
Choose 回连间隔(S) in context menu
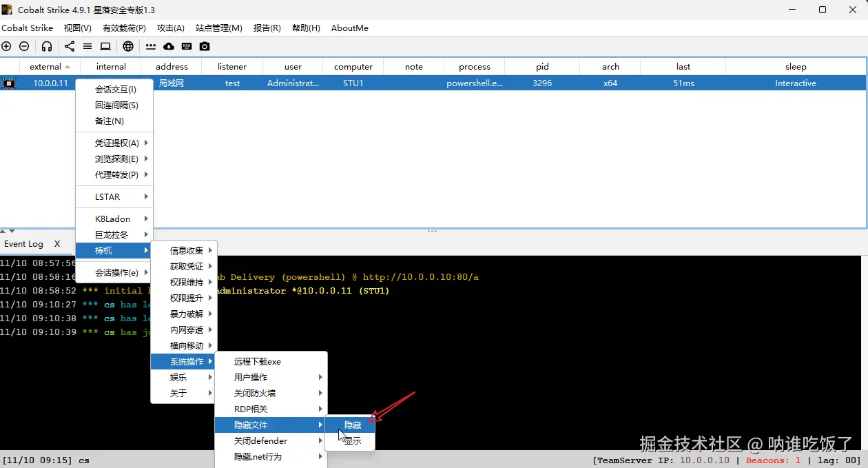pyautogui.click(x=114, y=105)
